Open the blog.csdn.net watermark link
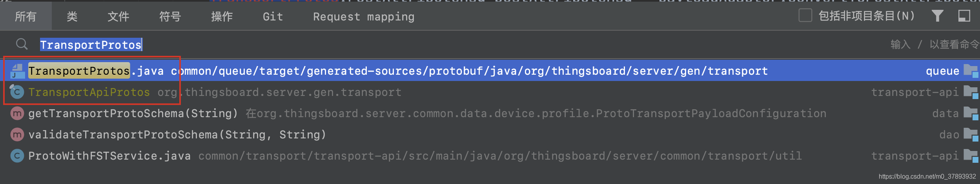This screenshot has width=980, height=184. click(927, 177)
